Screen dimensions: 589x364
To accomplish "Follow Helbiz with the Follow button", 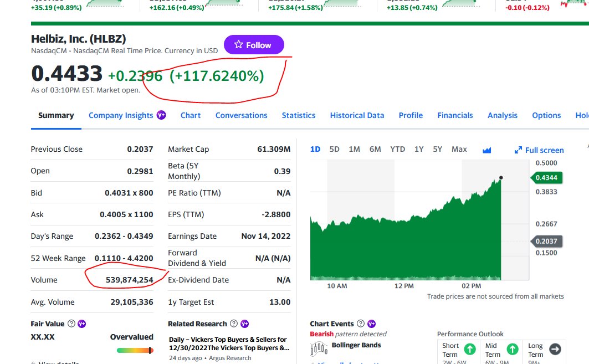I will coord(254,45).
